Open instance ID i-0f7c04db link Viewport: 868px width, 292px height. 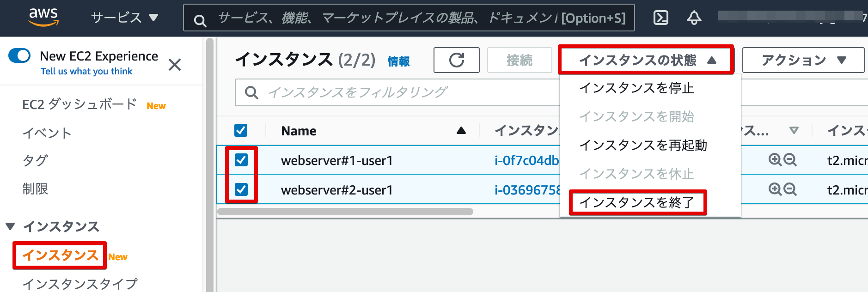pyautogui.click(x=526, y=160)
